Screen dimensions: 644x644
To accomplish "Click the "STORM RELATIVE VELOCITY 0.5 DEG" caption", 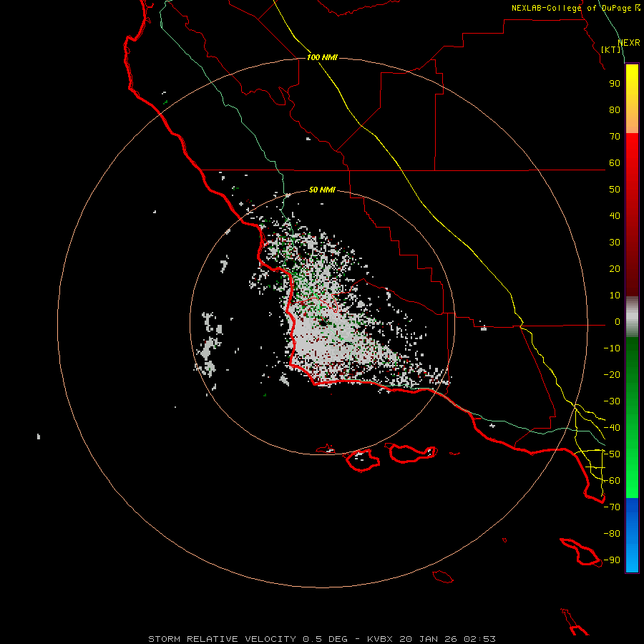I will [248, 639].
